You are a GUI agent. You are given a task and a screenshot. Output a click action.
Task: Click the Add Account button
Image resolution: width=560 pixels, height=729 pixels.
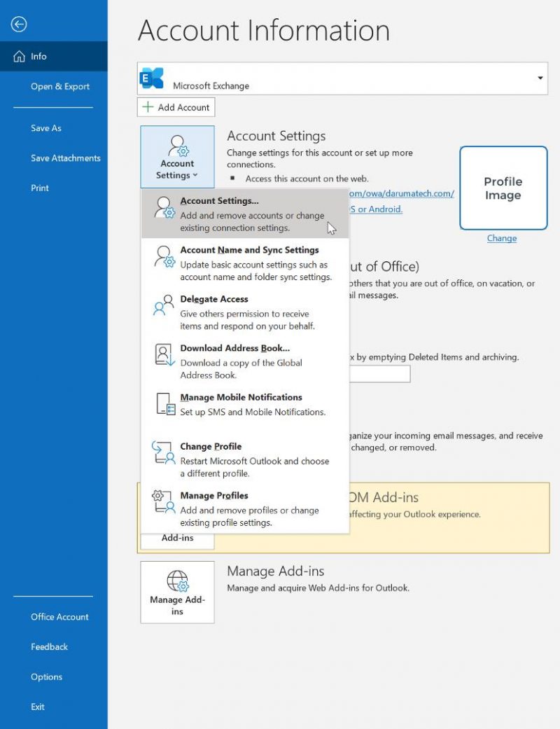[x=176, y=107]
